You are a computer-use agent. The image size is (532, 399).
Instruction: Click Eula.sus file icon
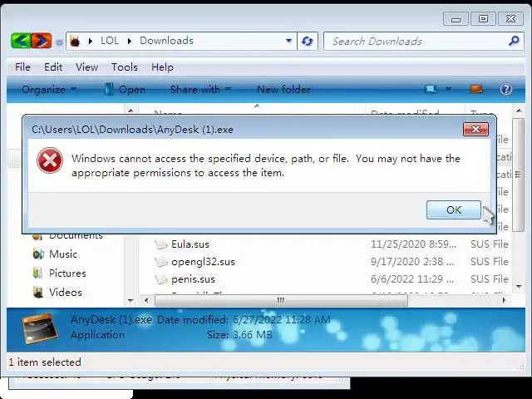coord(161,244)
